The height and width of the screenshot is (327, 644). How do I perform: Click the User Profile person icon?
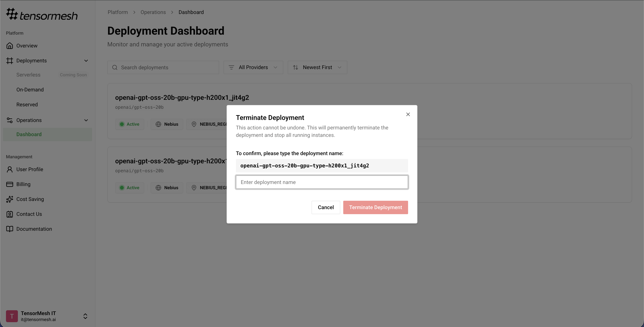10,169
